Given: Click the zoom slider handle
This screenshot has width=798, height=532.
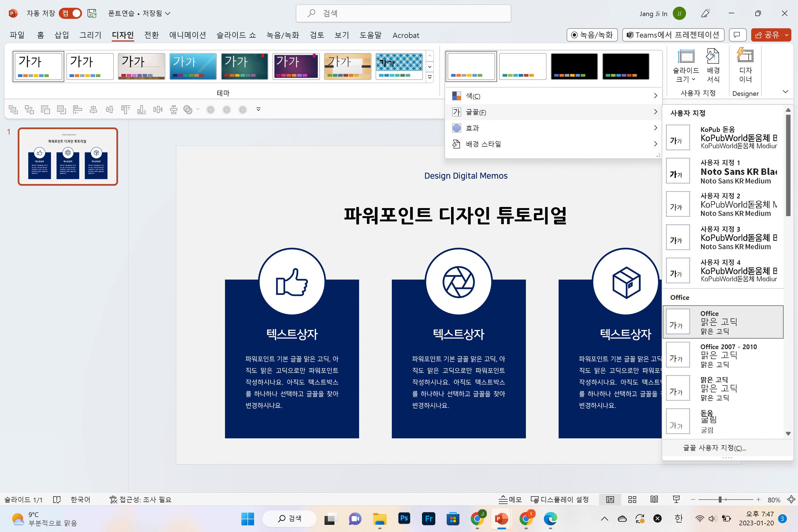Looking at the screenshot, I should (x=720, y=499).
